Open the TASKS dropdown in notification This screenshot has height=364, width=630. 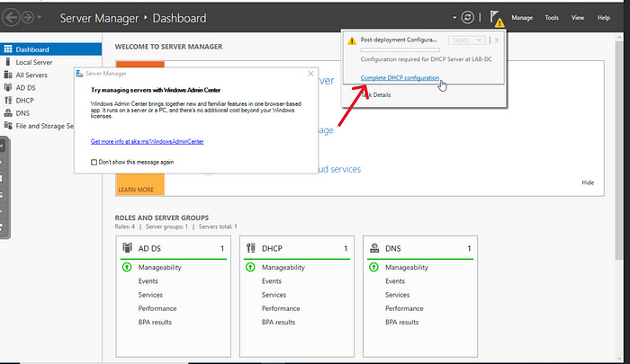pyautogui.click(x=466, y=40)
